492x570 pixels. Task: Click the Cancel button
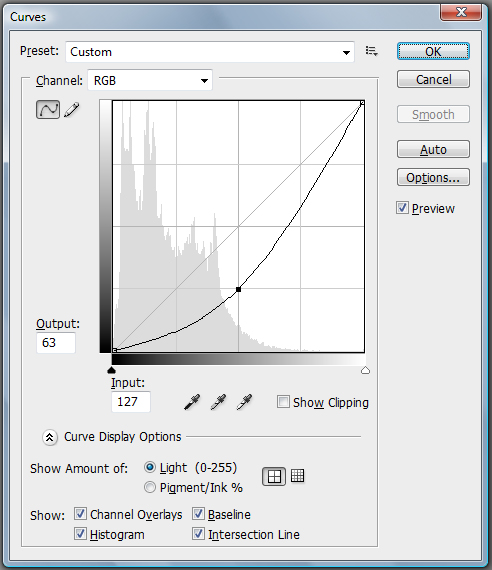click(433, 79)
